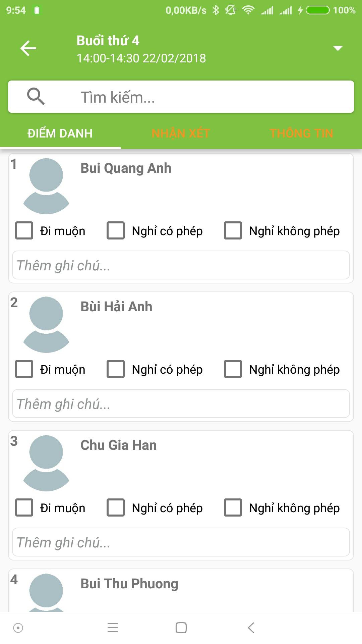Mark Chu Gia Han as Nghỉ không phép

(233, 507)
